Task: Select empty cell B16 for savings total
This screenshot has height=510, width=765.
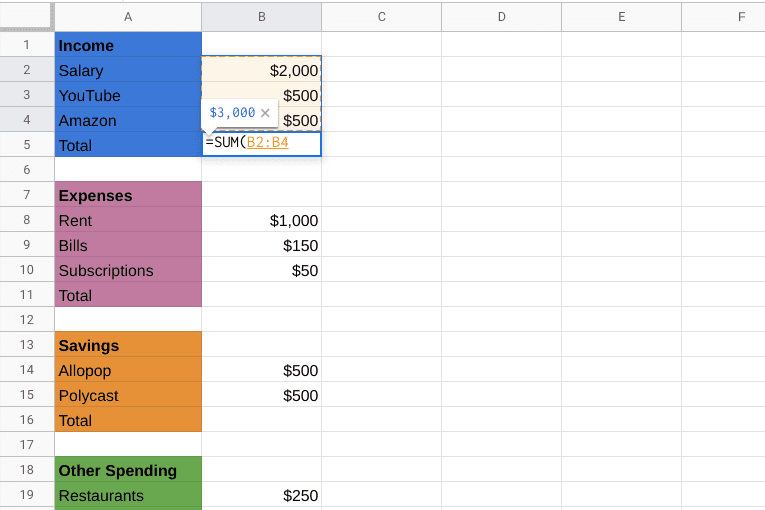Action: tap(262, 420)
